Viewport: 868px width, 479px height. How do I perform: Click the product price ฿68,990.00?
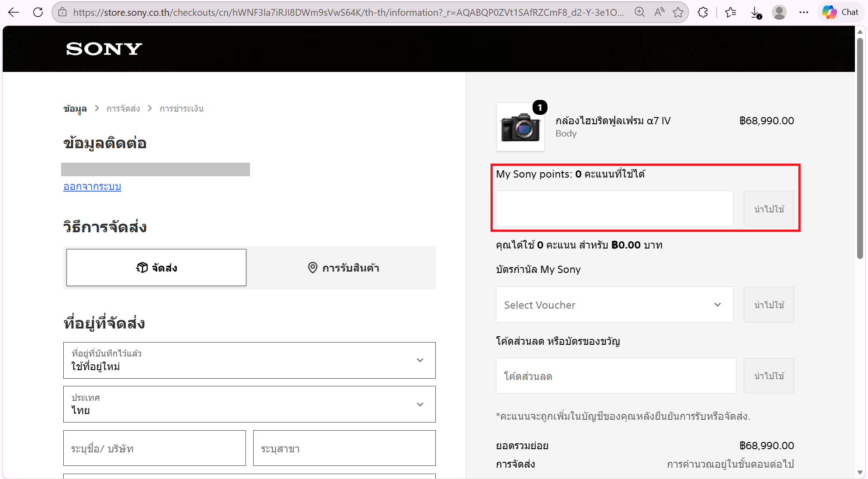click(x=767, y=121)
